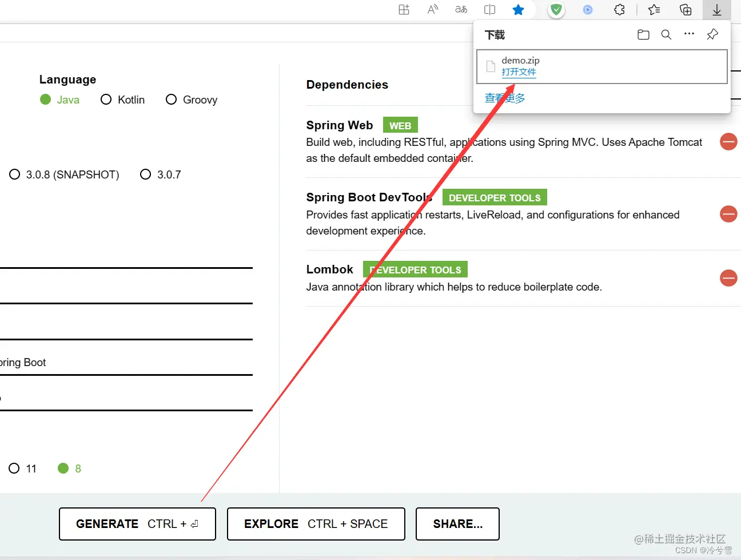Open the browser apps grid icon
The width and height of the screenshot is (741, 560).
click(404, 10)
